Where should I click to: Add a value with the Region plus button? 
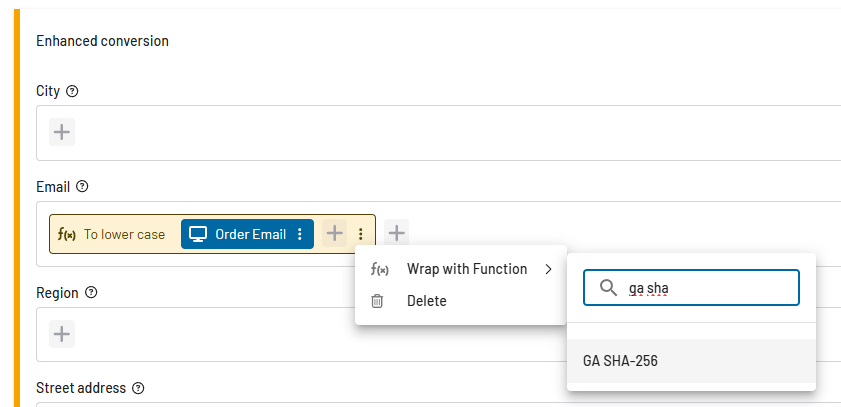click(x=62, y=334)
